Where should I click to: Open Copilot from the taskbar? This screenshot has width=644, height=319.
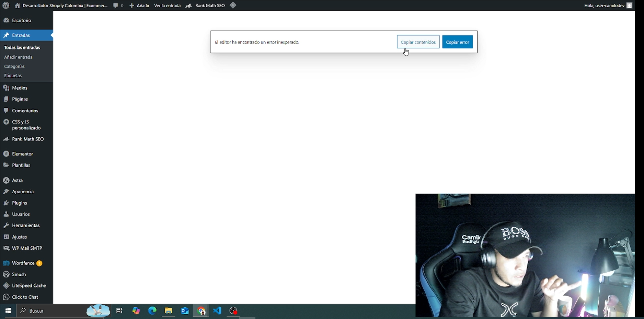pos(136,311)
